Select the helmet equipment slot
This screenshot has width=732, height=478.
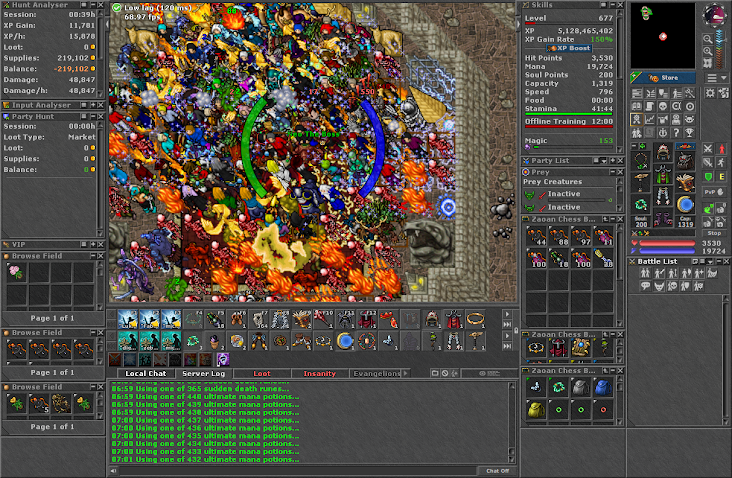663,152
